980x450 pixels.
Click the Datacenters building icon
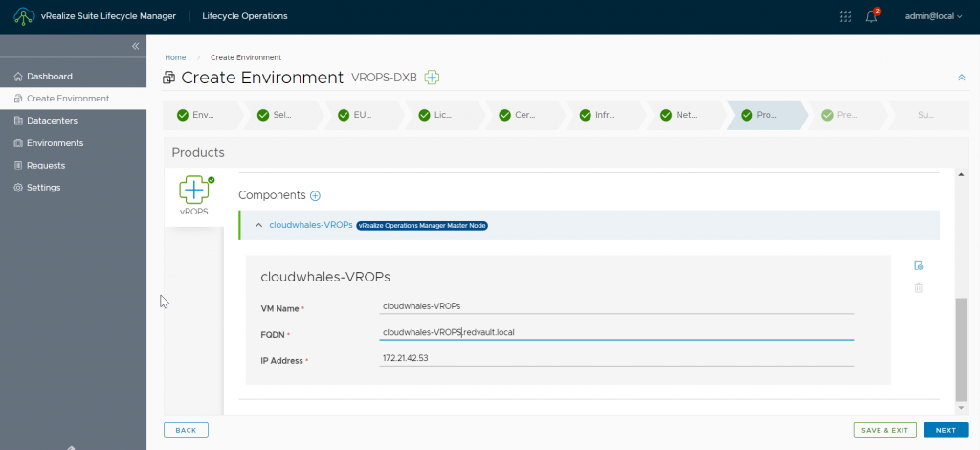tap(17, 121)
